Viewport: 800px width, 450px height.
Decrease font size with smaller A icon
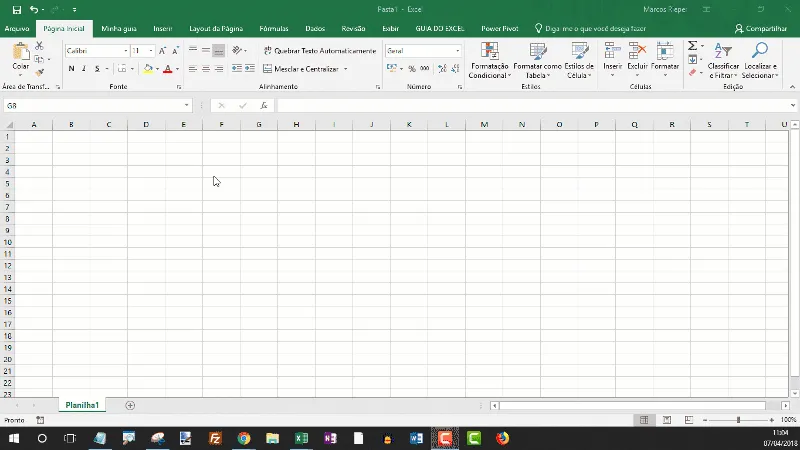pos(175,51)
